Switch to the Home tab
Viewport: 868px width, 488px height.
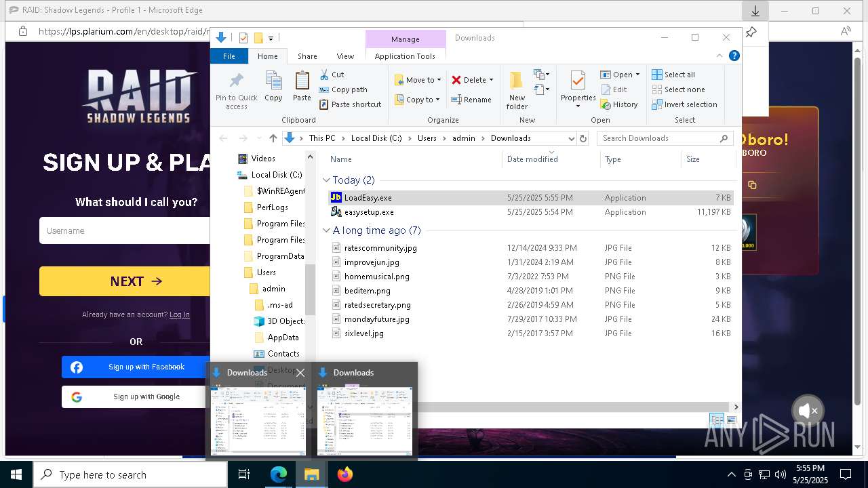pos(267,56)
